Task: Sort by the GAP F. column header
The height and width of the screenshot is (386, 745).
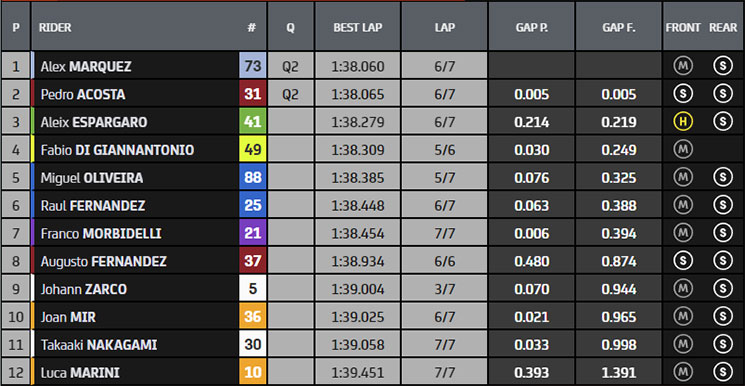Action: pyautogui.click(x=619, y=27)
